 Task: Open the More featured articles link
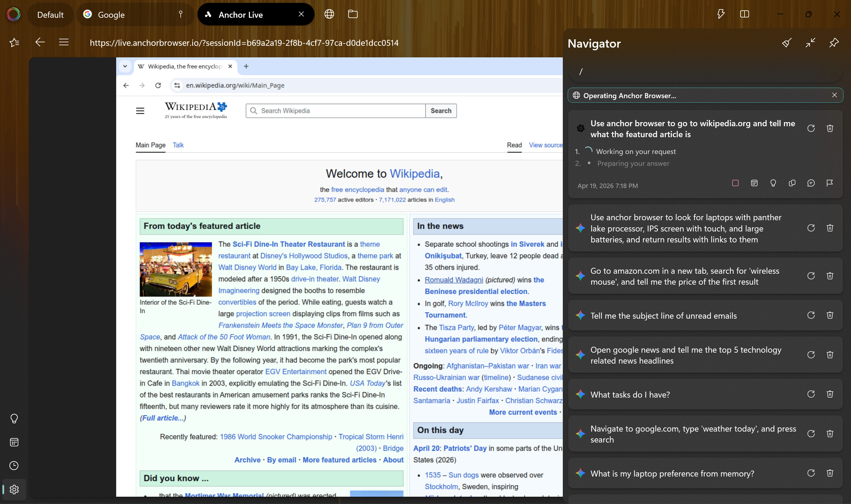click(x=340, y=460)
